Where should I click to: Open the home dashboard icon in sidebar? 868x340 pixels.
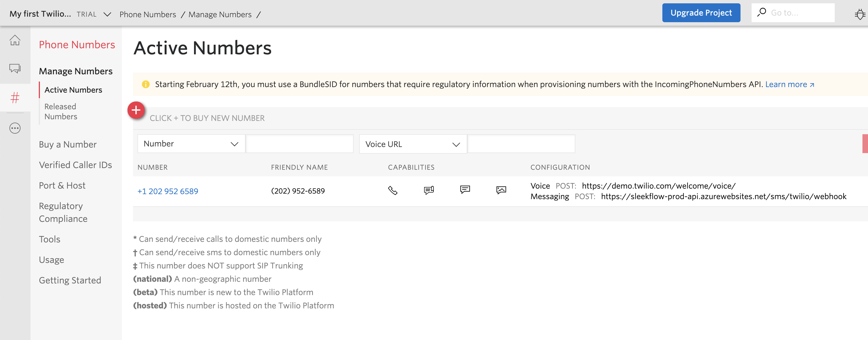click(15, 40)
